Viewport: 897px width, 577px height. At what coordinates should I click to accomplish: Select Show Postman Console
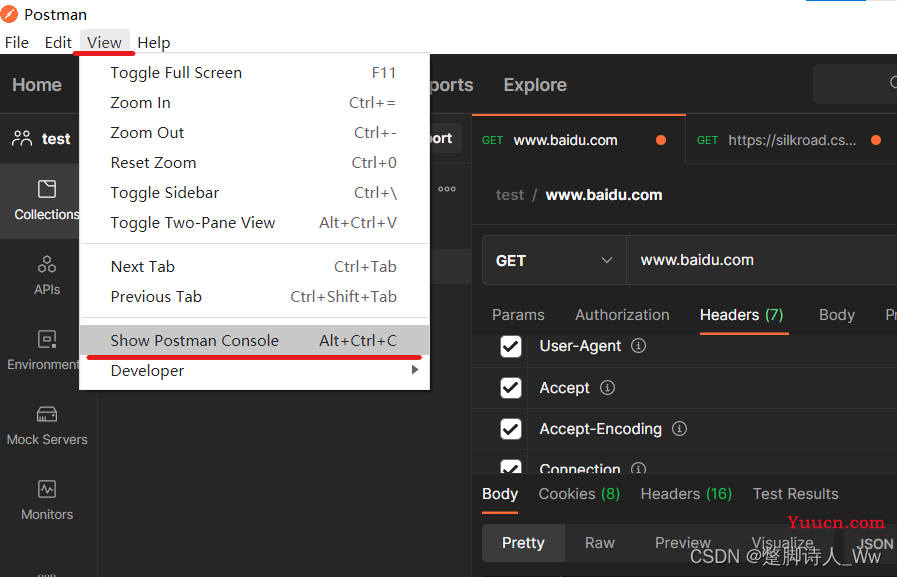point(255,340)
